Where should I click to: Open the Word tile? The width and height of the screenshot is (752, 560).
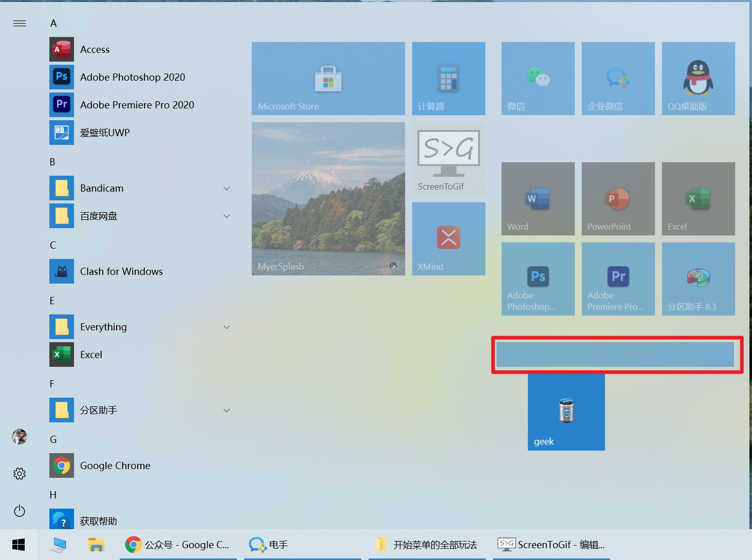click(538, 199)
